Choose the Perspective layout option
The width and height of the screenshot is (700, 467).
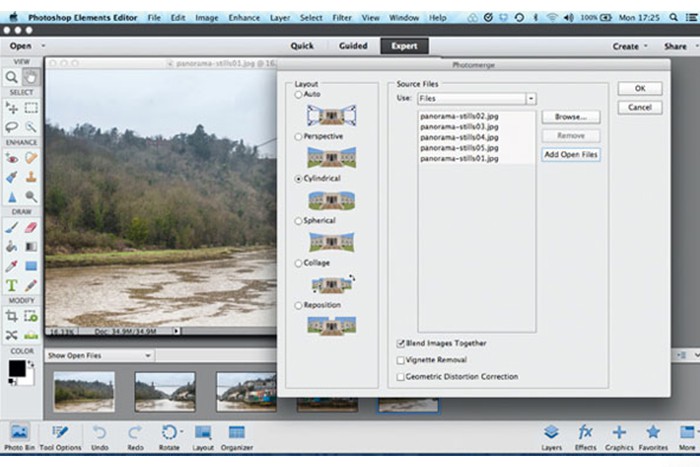299,137
